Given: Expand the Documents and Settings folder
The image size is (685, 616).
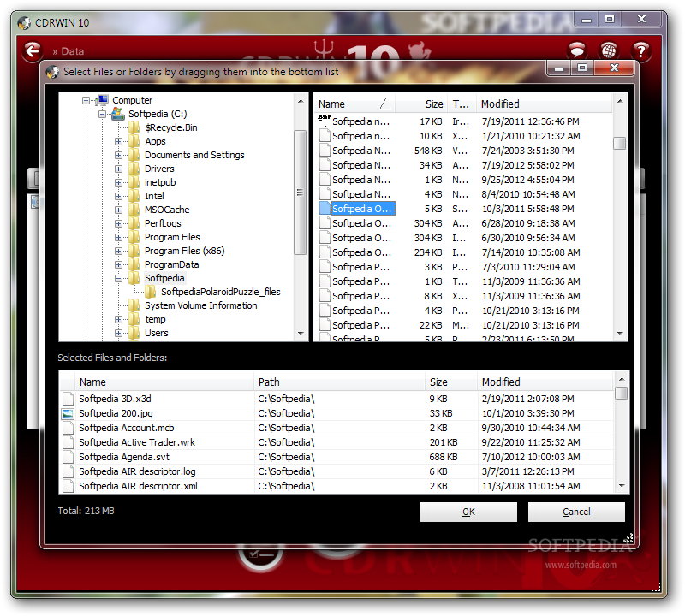Looking at the screenshot, I should coord(118,155).
